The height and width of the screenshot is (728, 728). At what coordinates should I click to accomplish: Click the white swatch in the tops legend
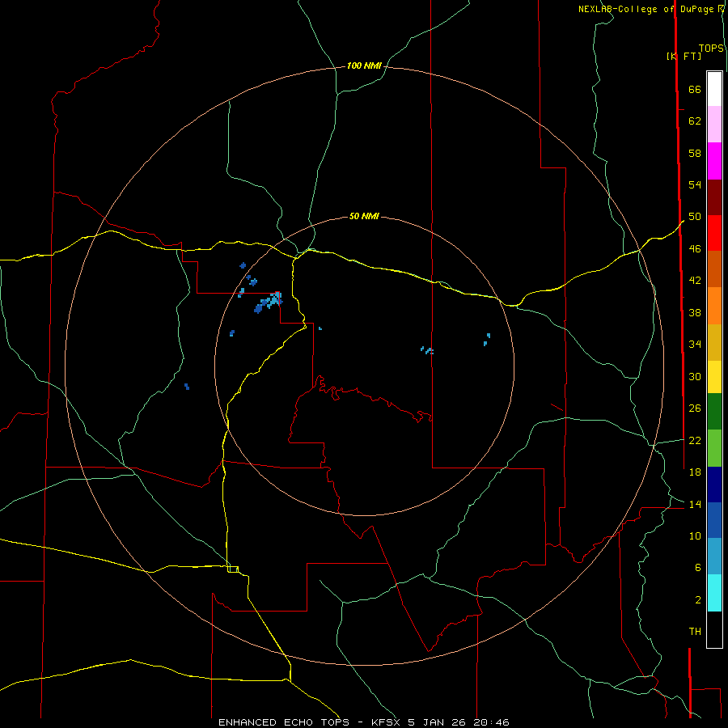[x=714, y=89]
